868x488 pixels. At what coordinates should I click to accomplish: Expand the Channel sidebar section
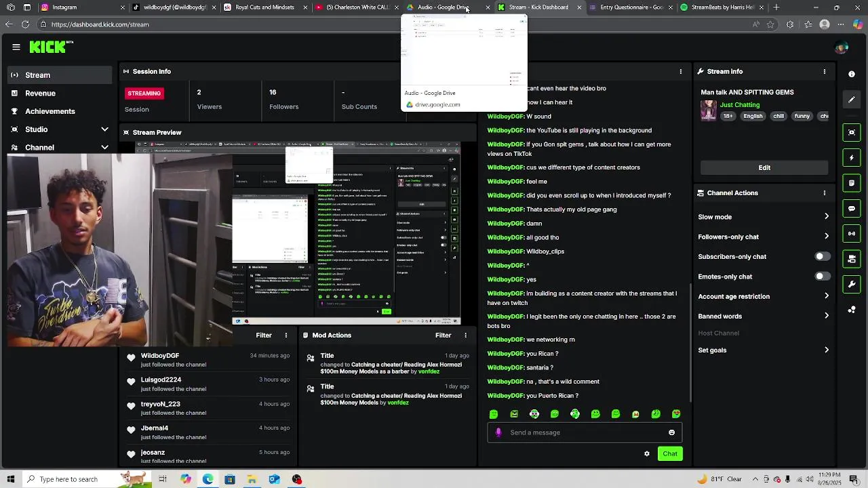click(x=60, y=147)
